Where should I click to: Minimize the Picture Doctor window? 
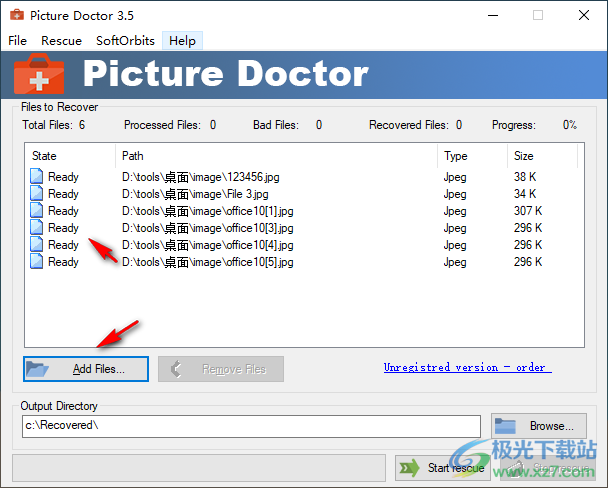[x=493, y=16]
